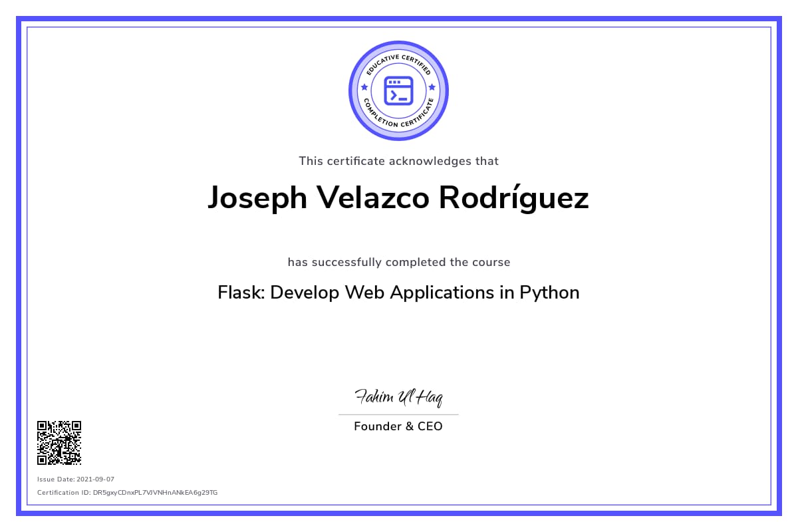Click the Educative Certified badge emblem

(x=398, y=90)
